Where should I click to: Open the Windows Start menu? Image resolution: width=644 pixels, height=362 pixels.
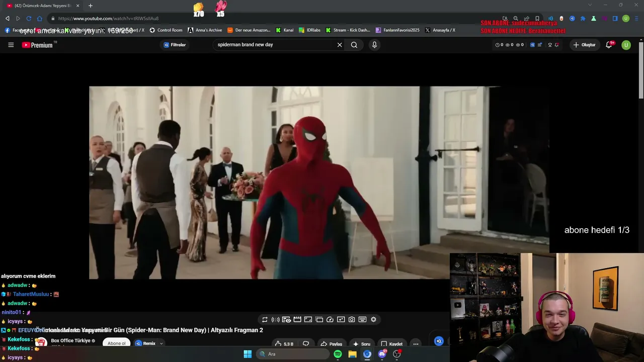tap(248, 354)
